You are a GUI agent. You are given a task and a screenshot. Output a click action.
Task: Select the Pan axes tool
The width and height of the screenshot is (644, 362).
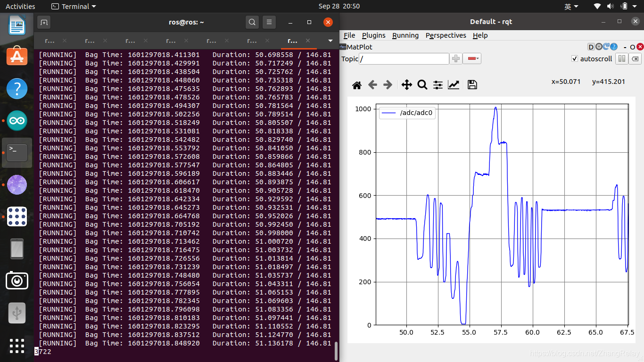406,85
